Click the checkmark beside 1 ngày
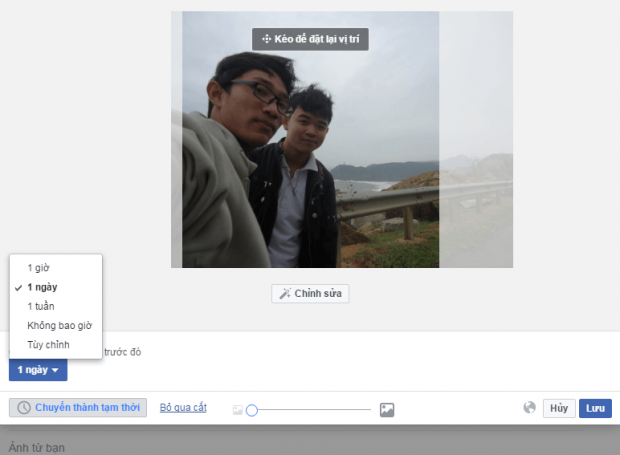Image resolution: width=620 pixels, height=455 pixels. coord(18,287)
